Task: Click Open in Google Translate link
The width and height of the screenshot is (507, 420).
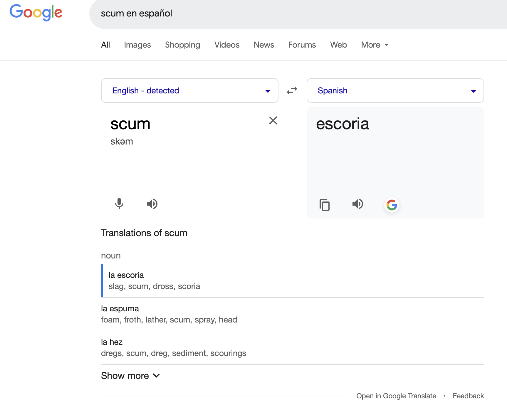Action: click(x=396, y=396)
